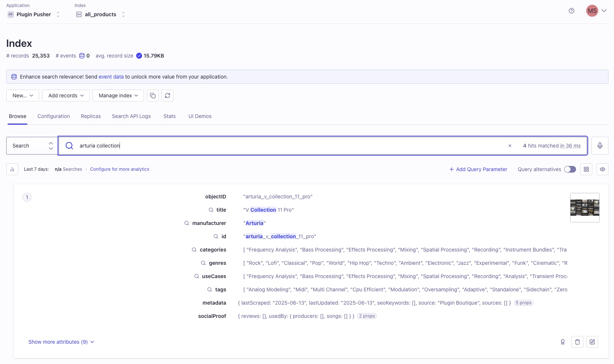Switch to the Configuration tab
Image resolution: width=614 pixels, height=364 pixels.
point(54,116)
